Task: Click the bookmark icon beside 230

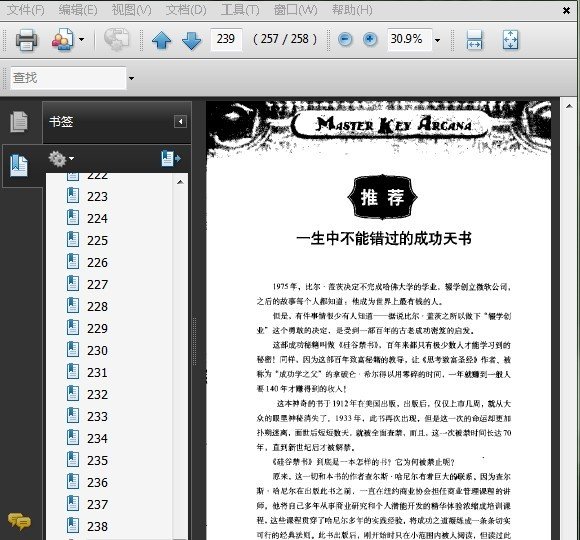Action: click(x=73, y=350)
